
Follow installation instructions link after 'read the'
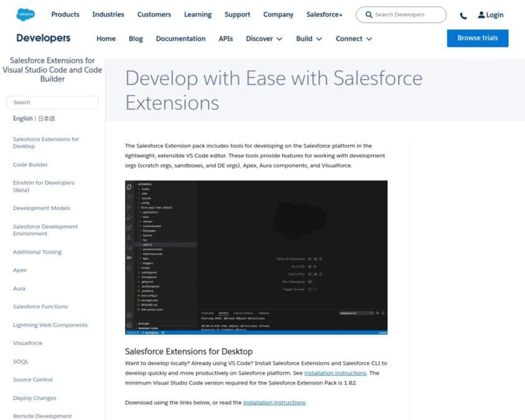pyautogui.click(x=274, y=402)
